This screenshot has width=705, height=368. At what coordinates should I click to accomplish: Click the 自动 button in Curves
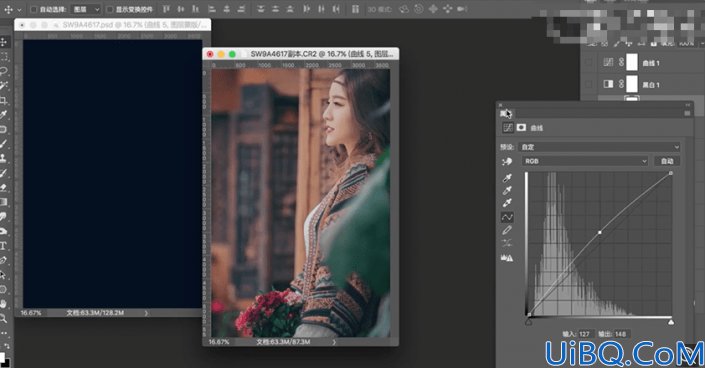click(667, 161)
